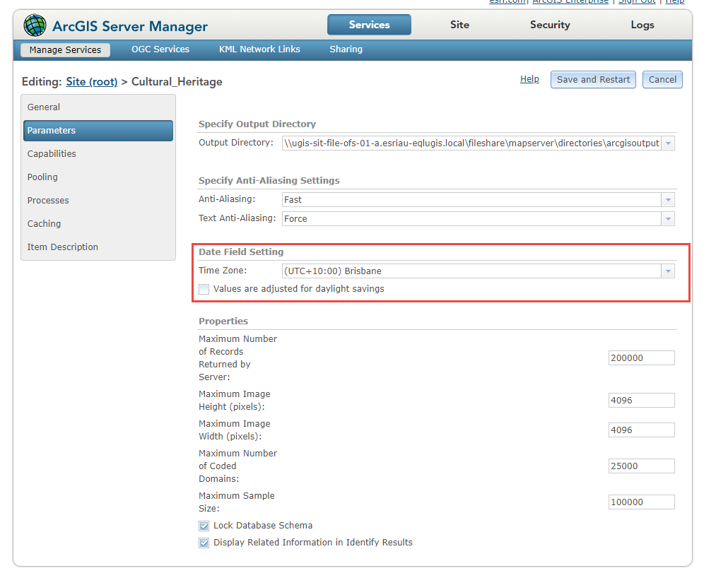Go to the Sharing section
This screenshot has height=573, width=728.
(x=346, y=49)
